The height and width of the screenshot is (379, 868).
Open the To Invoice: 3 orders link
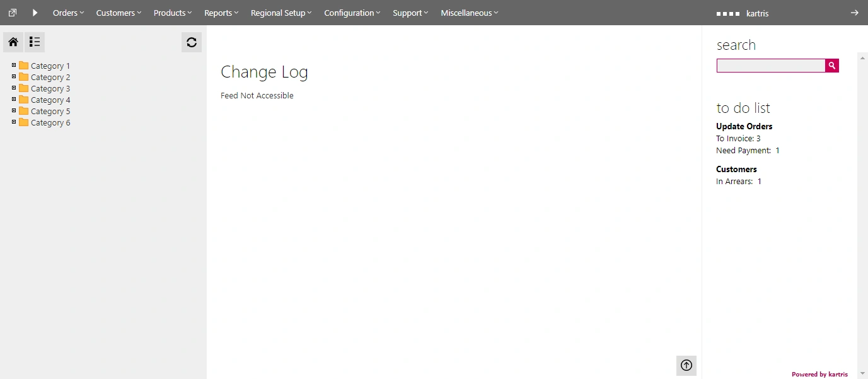[x=738, y=138]
